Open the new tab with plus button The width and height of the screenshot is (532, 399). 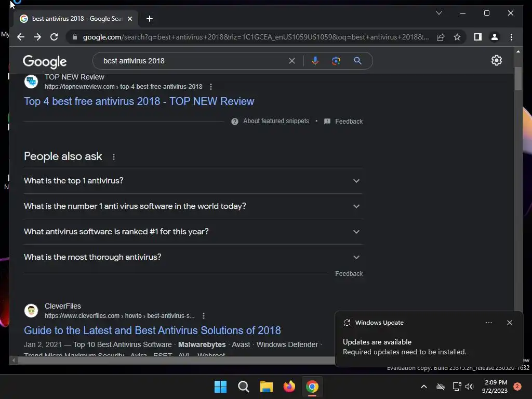tap(149, 19)
